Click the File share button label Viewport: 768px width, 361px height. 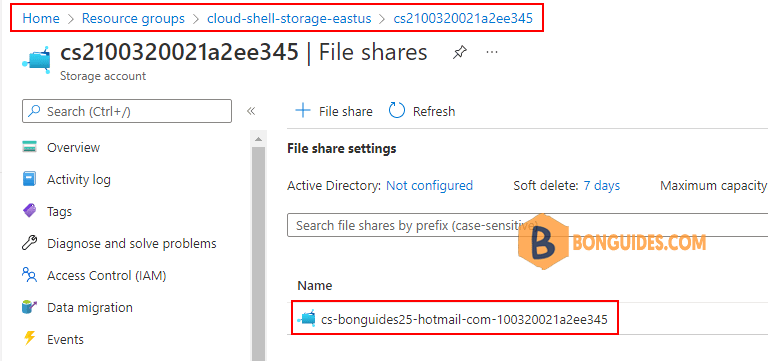click(x=345, y=112)
